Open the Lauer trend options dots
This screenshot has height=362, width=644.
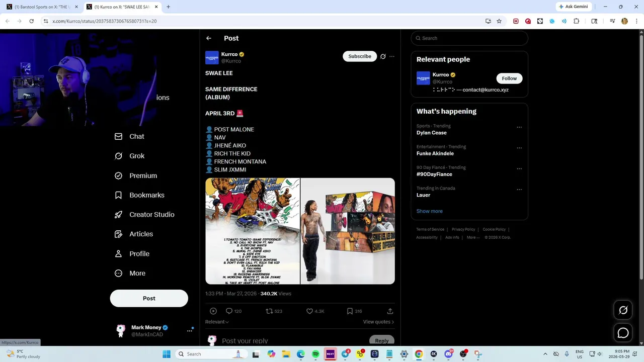(x=519, y=190)
